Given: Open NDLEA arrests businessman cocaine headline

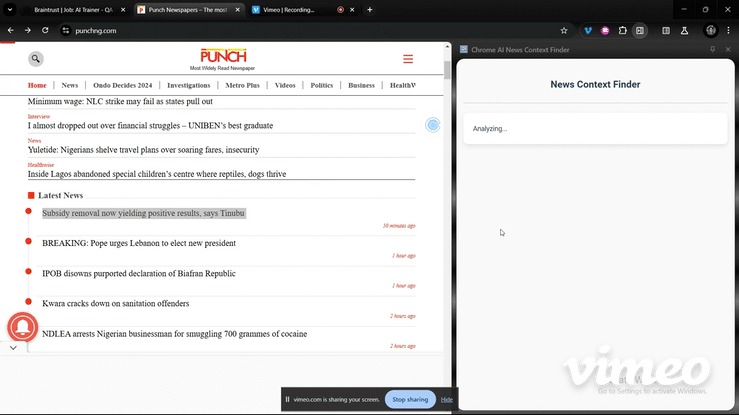Looking at the screenshot, I should (x=174, y=334).
